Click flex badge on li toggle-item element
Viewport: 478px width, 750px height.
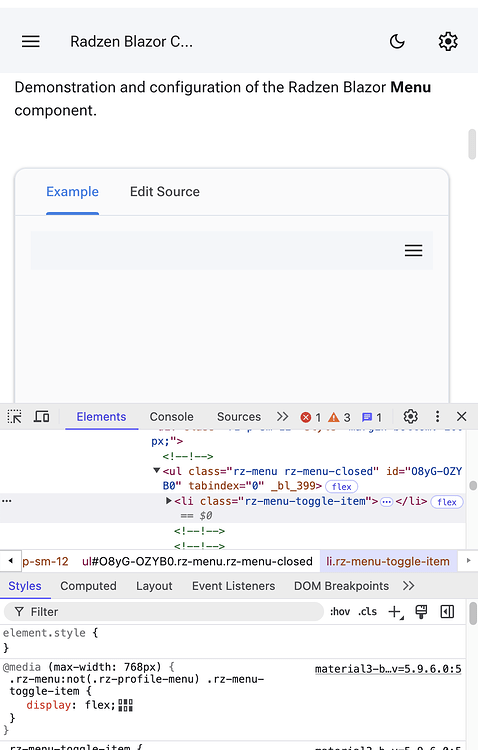[447, 502]
